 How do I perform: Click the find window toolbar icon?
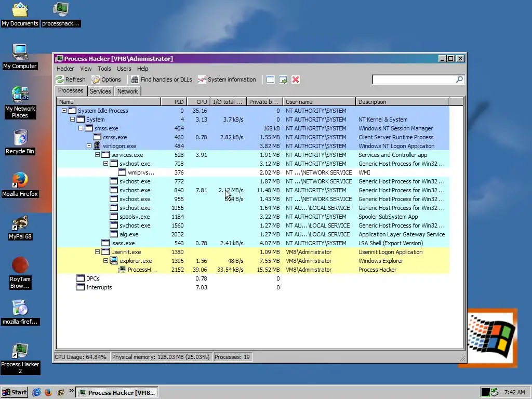tap(270, 79)
